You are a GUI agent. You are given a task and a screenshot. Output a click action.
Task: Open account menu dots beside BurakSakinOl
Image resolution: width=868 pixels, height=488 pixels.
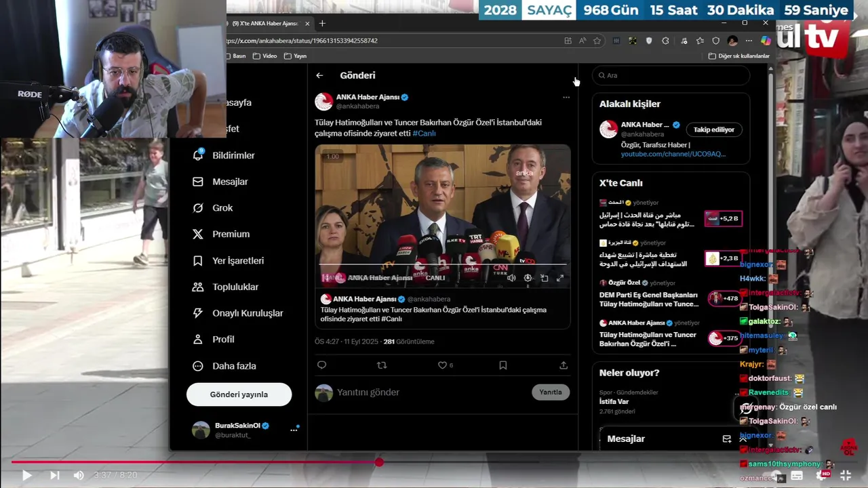coord(294,430)
